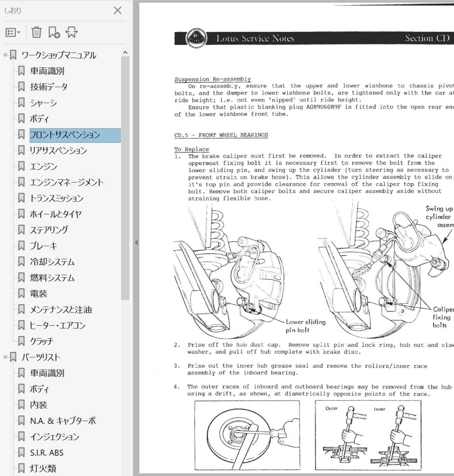454x476 pixels.
Task: Click the bookmark icon beside 灯火類
Action: [21, 468]
